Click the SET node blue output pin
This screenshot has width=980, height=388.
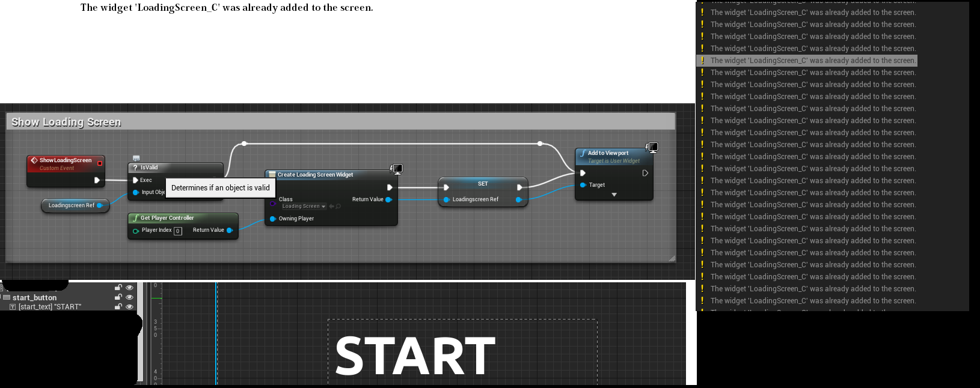(x=518, y=199)
